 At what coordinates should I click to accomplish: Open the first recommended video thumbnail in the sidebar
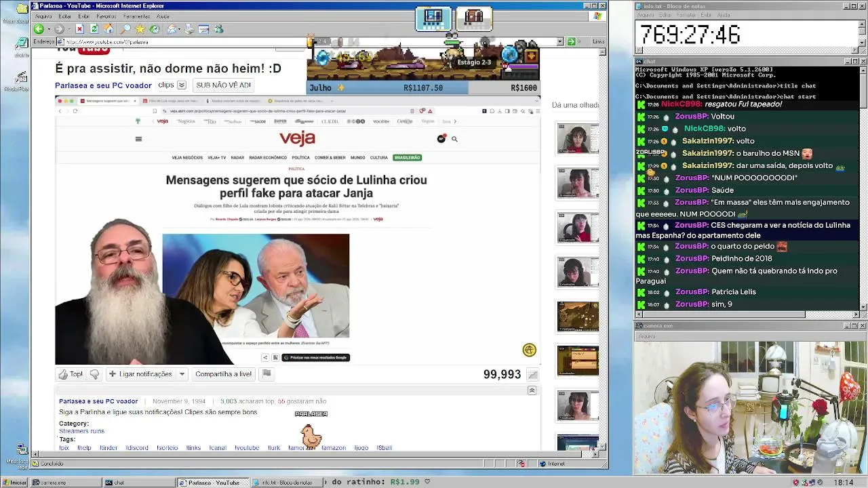(x=578, y=139)
